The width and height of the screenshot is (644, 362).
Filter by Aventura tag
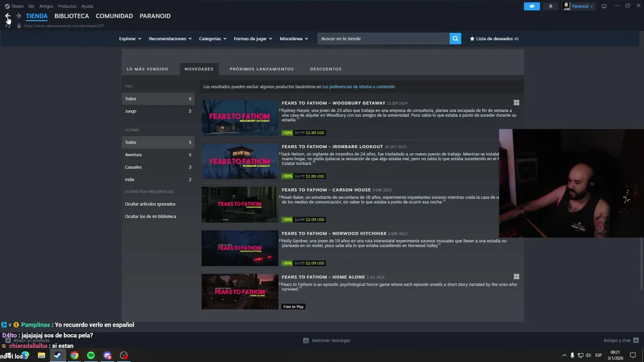tap(158, 155)
